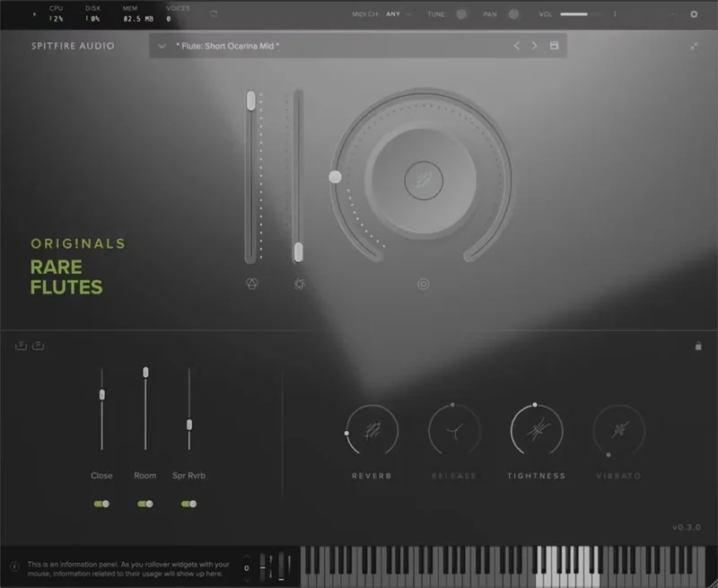The width and height of the screenshot is (718, 588).
Task: Click the circle icon below large knob
Action: 423,285
